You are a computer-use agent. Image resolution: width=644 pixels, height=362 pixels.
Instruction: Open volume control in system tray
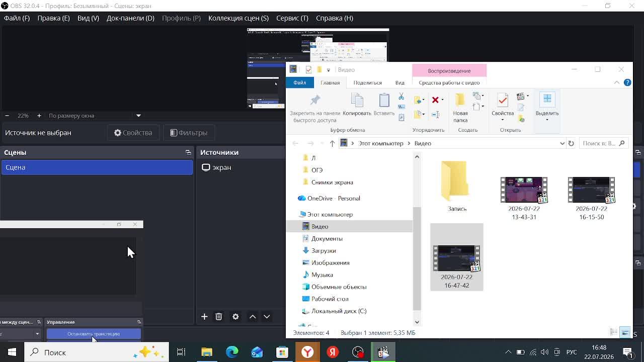[x=545, y=352]
